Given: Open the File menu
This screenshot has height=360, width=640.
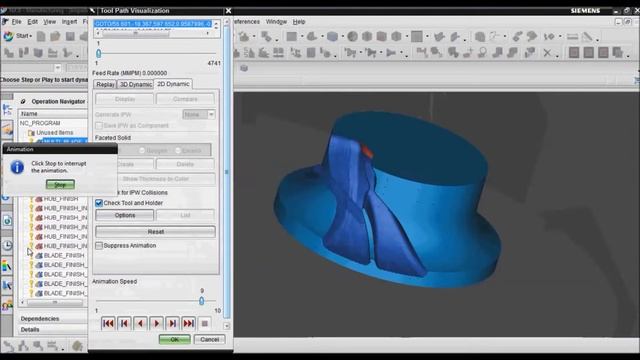Looking at the screenshot, I should pos(15,22).
